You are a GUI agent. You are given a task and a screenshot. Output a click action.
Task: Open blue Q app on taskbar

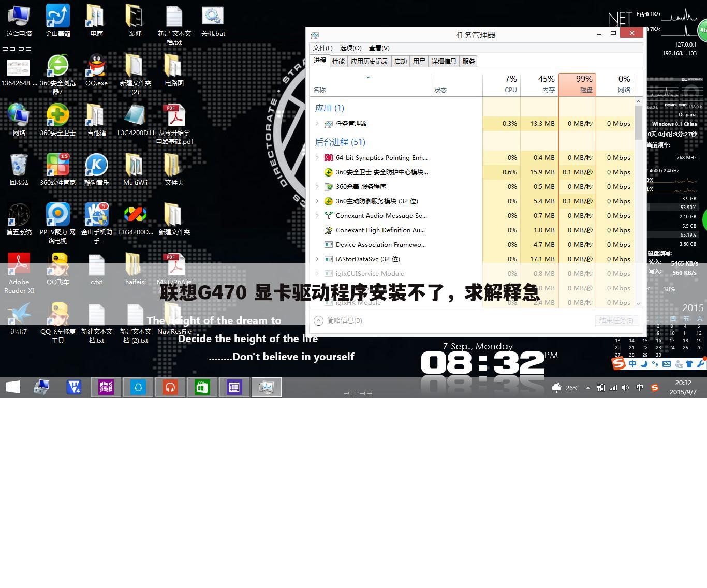pyautogui.click(x=138, y=387)
